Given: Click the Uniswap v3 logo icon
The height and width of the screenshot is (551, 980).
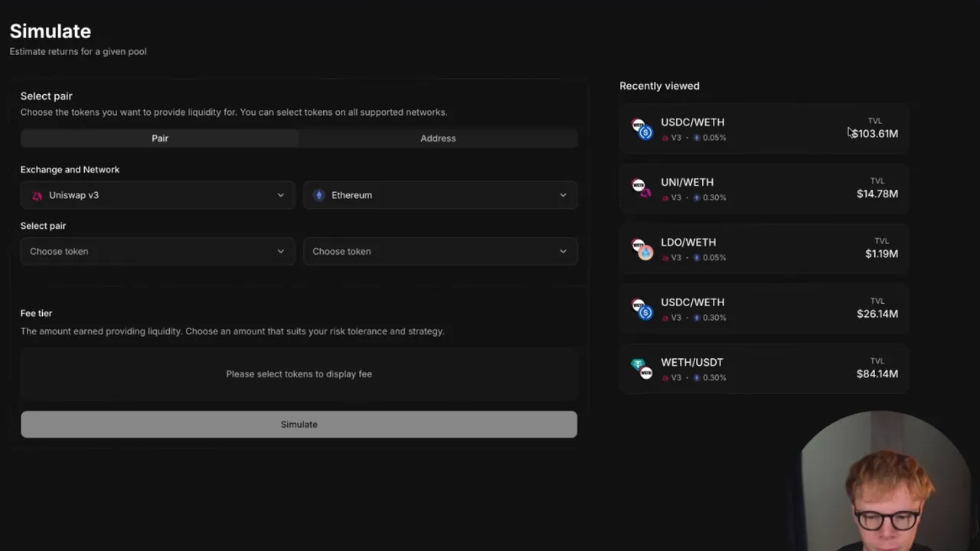Looking at the screenshot, I should coord(37,195).
